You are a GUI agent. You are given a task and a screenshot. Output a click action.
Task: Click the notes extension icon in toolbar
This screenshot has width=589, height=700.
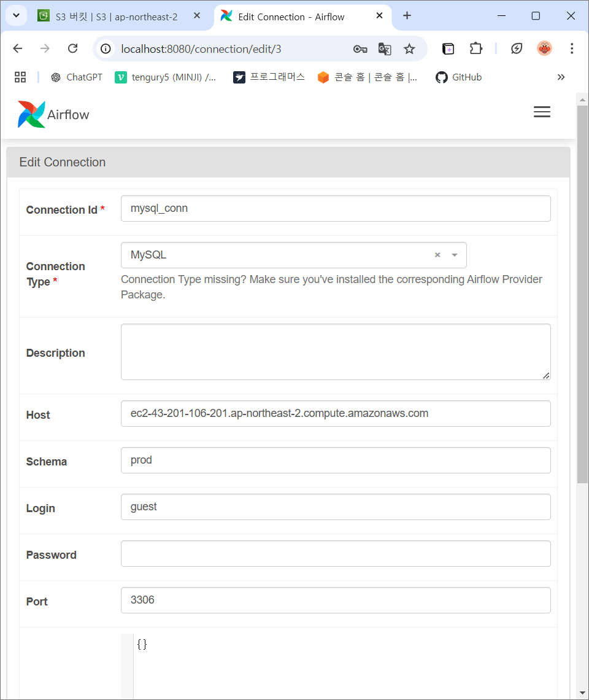point(448,49)
